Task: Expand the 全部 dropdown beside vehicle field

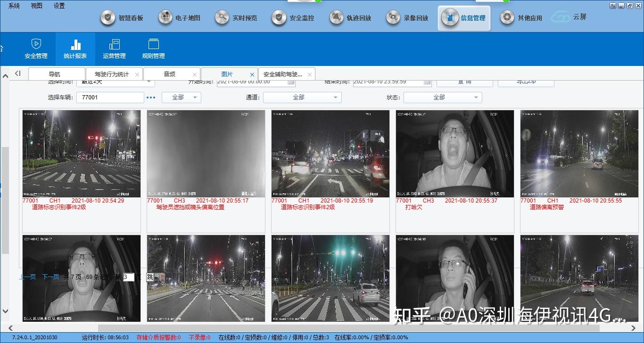Action: (182, 98)
